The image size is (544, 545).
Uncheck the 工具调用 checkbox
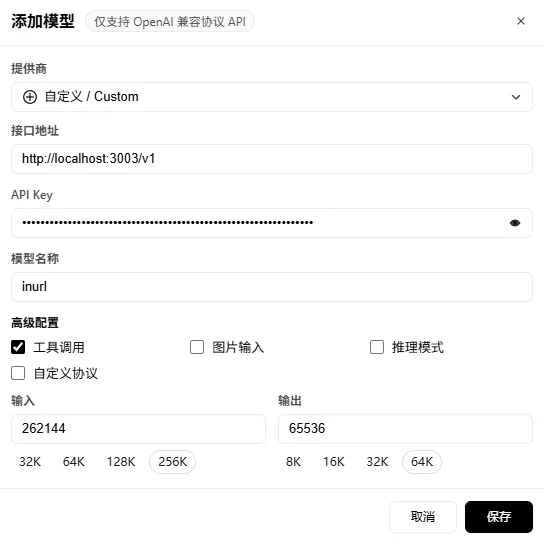pyautogui.click(x=18, y=347)
